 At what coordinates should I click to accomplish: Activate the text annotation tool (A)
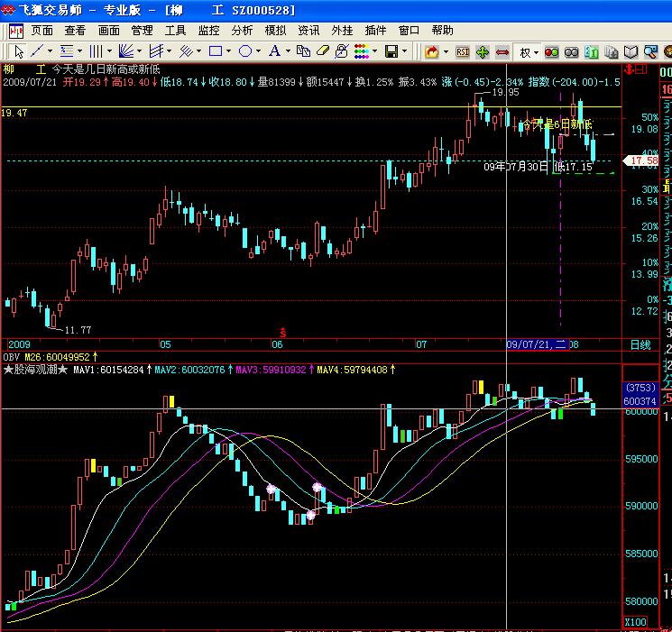tap(274, 52)
